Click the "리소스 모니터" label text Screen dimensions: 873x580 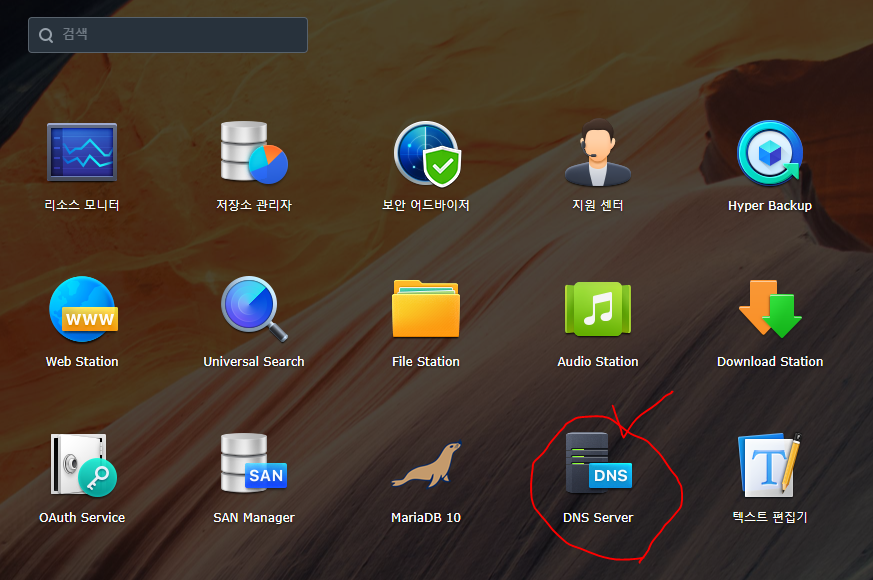point(82,205)
